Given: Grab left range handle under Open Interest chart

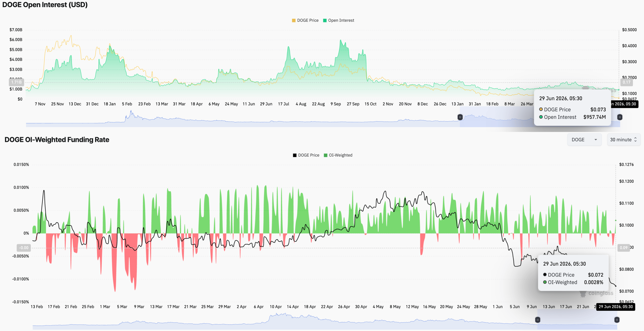Looking at the screenshot, I should coord(460,117).
